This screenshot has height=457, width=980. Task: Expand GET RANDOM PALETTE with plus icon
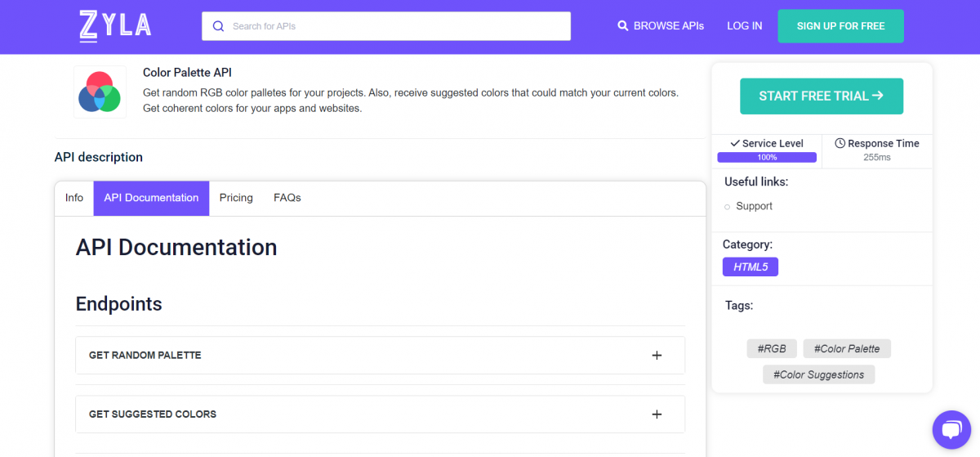[657, 356]
